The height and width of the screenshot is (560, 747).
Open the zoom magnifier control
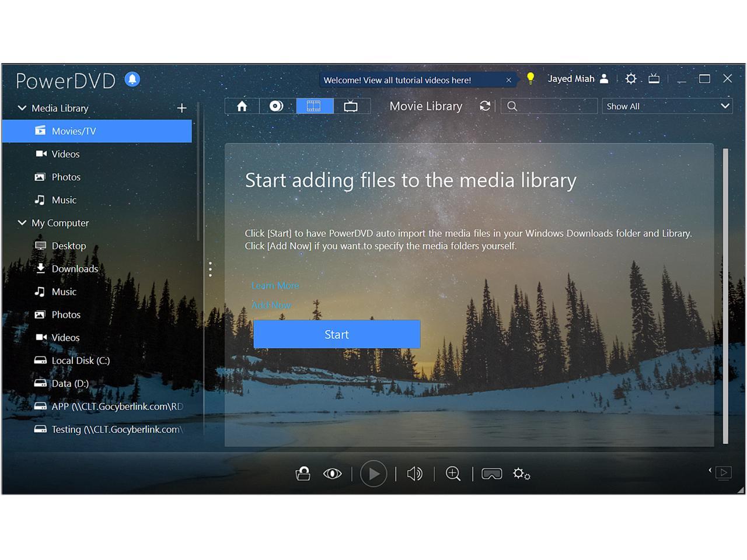pyautogui.click(x=453, y=474)
